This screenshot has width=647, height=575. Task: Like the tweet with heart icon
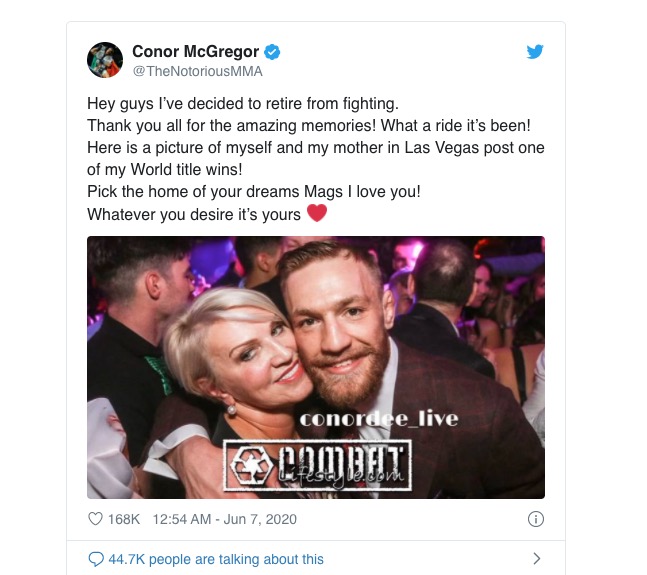click(x=95, y=518)
